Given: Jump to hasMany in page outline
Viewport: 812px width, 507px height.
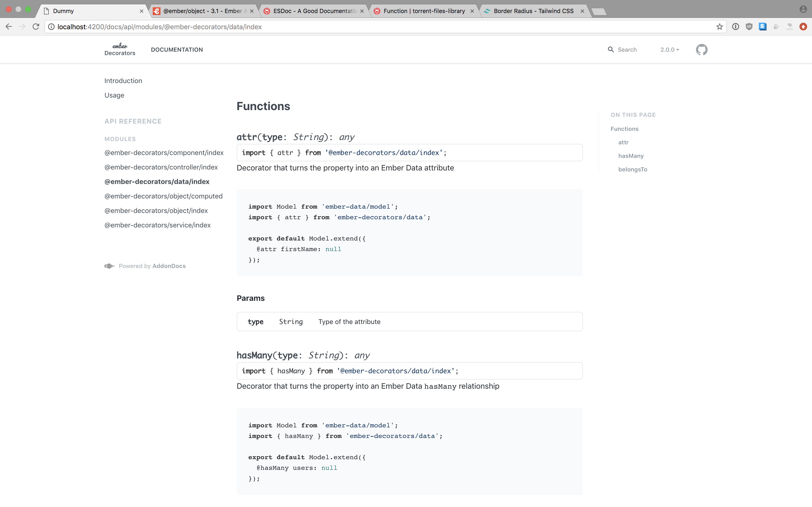Looking at the screenshot, I should pos(631,156).
